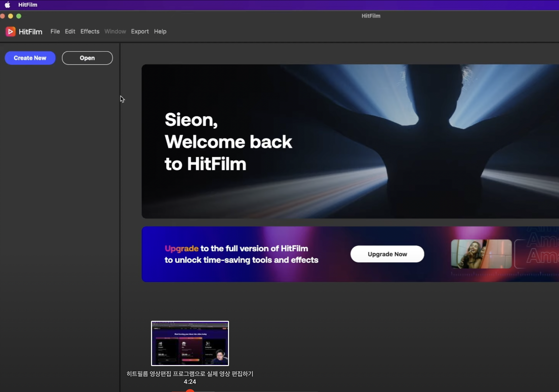Minimize window using the yellow button
The image size is (559, 392).
11,16
